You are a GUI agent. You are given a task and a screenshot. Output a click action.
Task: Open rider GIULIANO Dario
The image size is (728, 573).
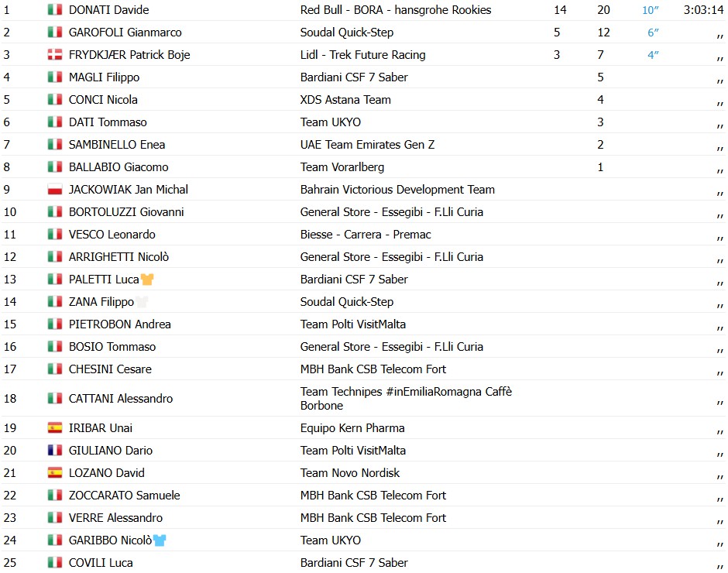point(111,450)
